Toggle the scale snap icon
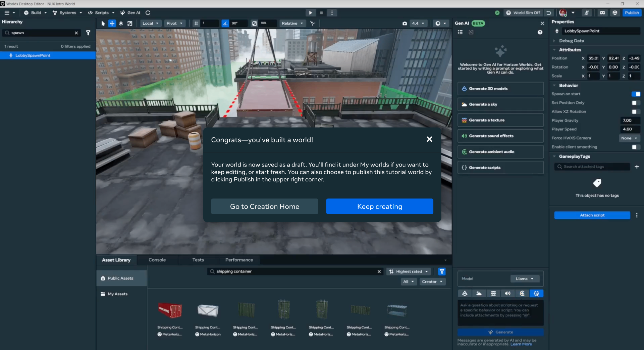This screenshot has width=644, height=350. pyautogui.click(x=255, y=24)
